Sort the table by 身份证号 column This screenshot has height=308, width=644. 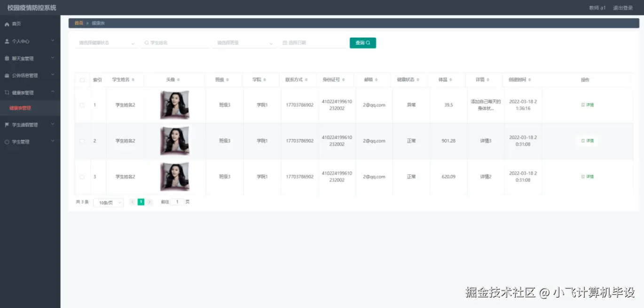(344, 80)
